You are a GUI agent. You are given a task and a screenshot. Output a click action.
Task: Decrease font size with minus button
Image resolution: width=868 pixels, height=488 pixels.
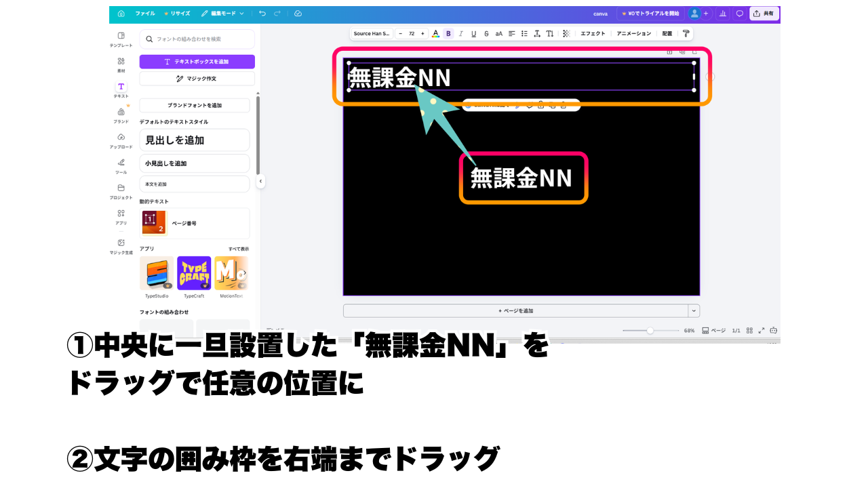tap(400, 33)
